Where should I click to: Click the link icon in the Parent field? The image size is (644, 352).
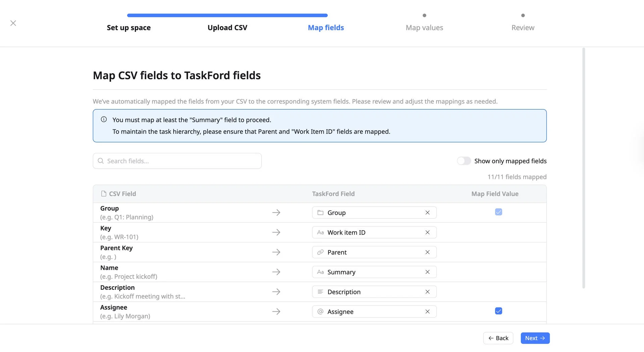click(x=320, y=252)
